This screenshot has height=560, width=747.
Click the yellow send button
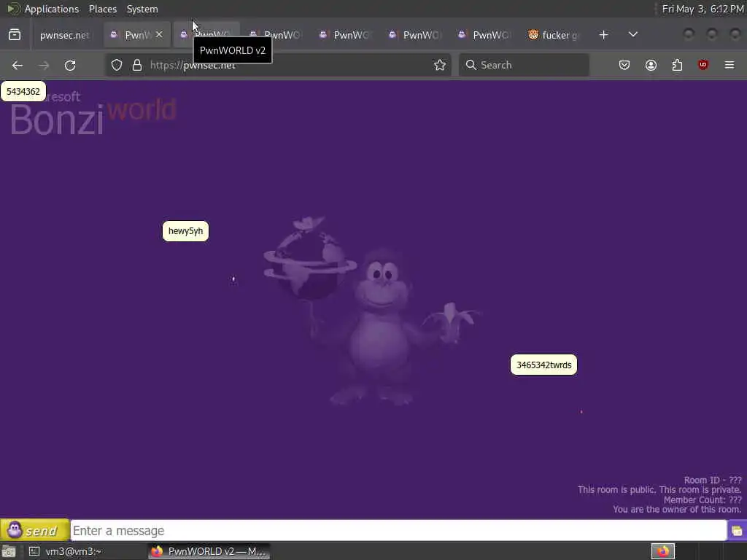[35, 530]
